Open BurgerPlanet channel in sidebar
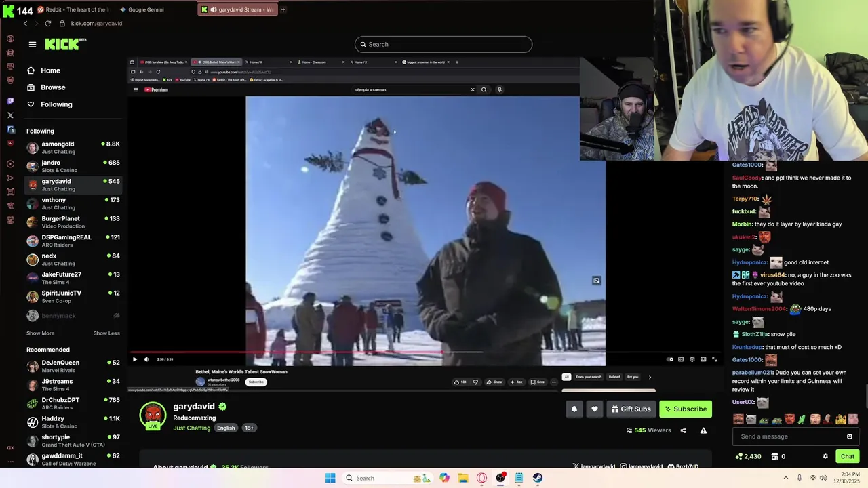The height and width of the screenshot is (488, 868). [x=73, y=222]
